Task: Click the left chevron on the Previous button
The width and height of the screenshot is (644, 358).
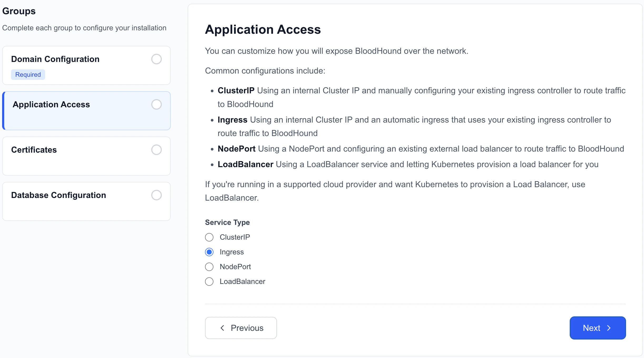Action: (222, 328)
